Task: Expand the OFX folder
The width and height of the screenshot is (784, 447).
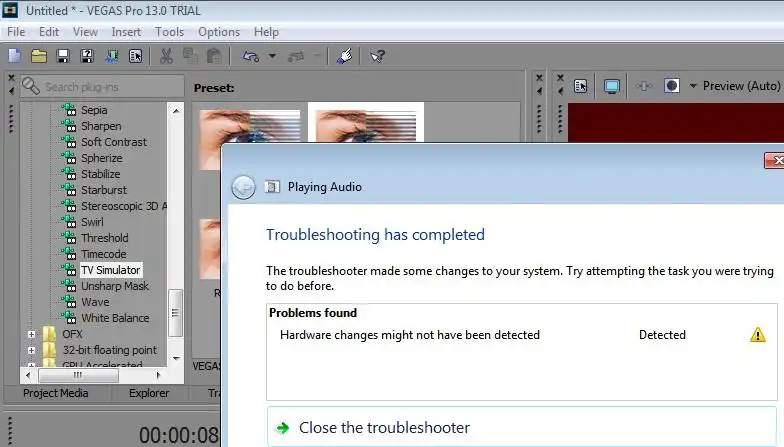Action: [x=32, y=334]
